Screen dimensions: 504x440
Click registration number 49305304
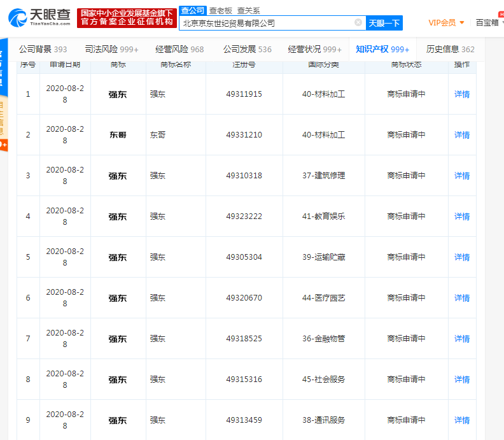tap(244, 257)
